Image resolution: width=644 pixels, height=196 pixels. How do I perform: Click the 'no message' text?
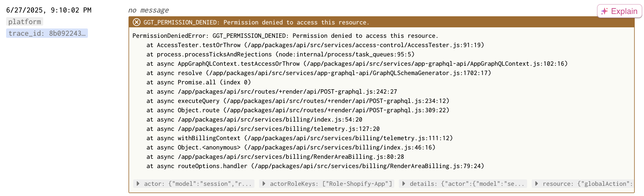pos(149,10)
